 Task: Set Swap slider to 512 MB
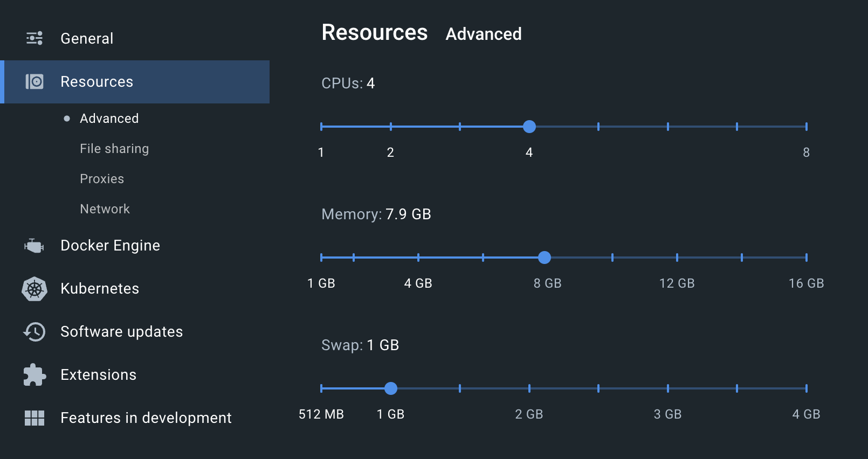pos(321,388)
